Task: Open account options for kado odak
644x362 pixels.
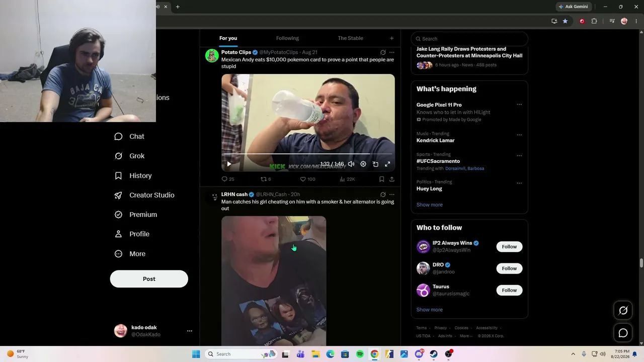Action: 190,331
